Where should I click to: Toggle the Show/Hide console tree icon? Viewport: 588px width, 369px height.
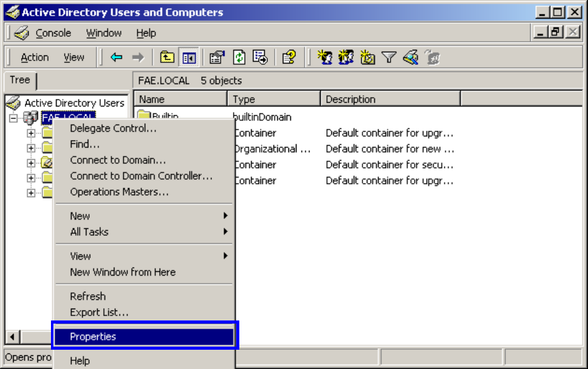(189, 57)
